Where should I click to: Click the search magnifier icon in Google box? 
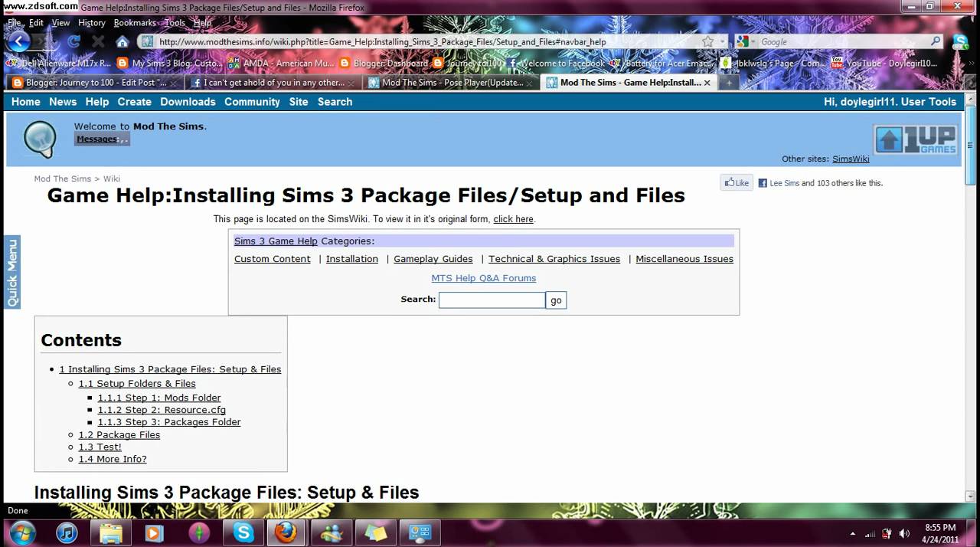(936, 42)
